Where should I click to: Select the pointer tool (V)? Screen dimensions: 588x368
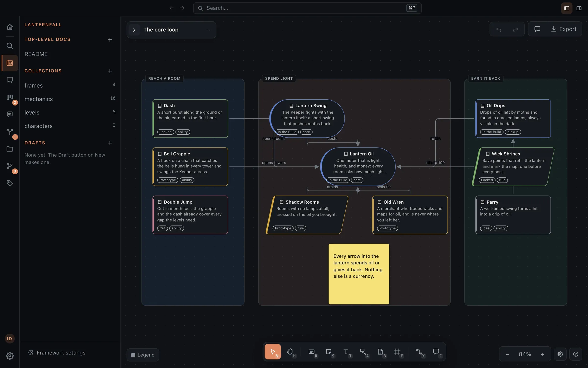click(x=273, y=352)
